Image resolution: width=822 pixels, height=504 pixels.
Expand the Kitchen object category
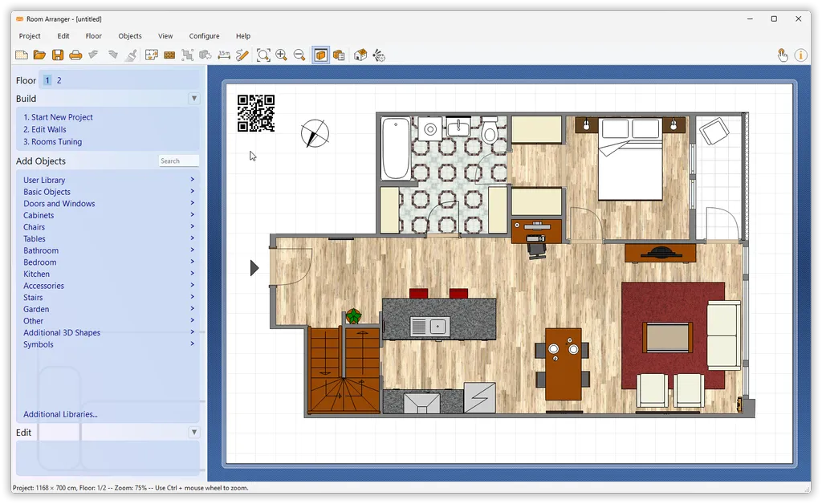(108, 274)
